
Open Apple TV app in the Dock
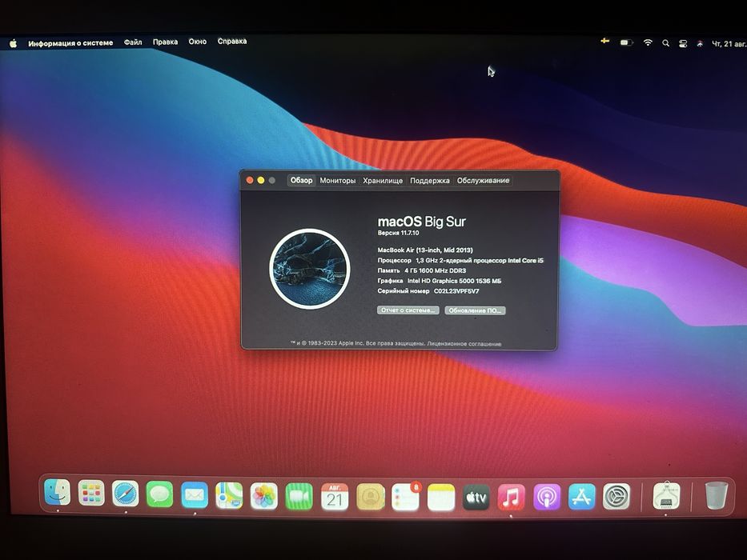point(476,498)
